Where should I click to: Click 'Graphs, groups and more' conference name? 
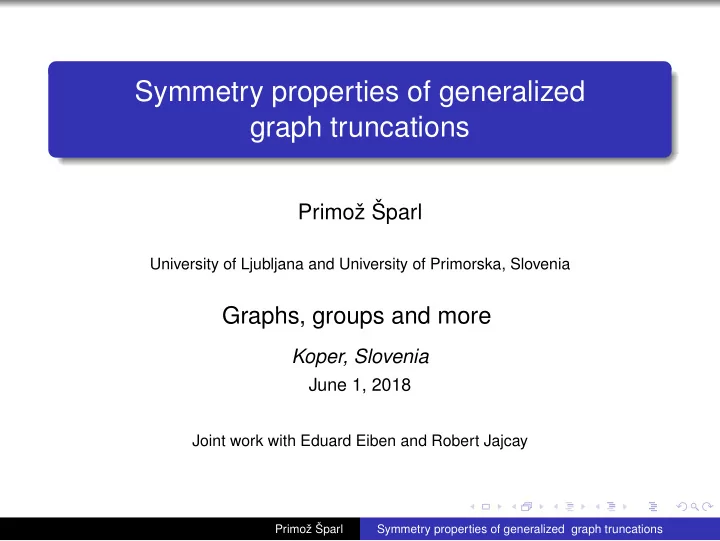357,316
